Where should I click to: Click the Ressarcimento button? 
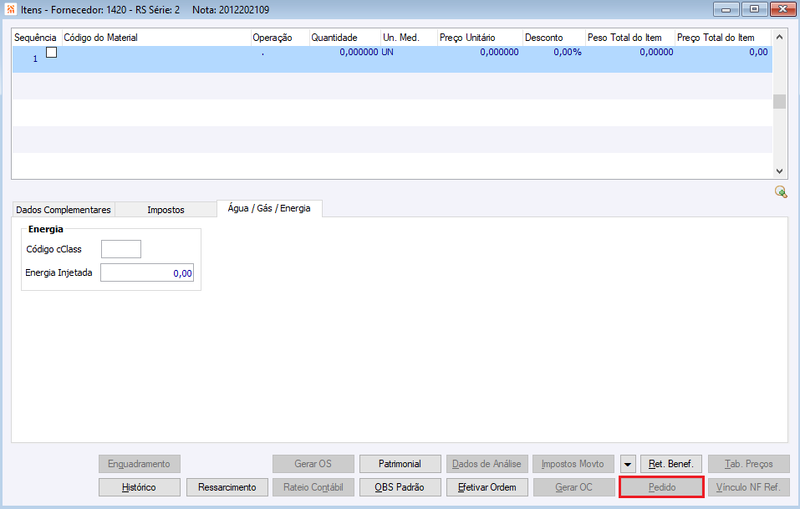227,488
